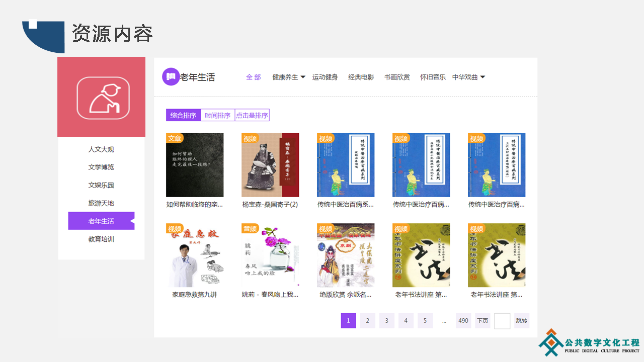The height and width of the screenshot is (362, 644).
Task: Go to page 2
Action: (368, 321)
